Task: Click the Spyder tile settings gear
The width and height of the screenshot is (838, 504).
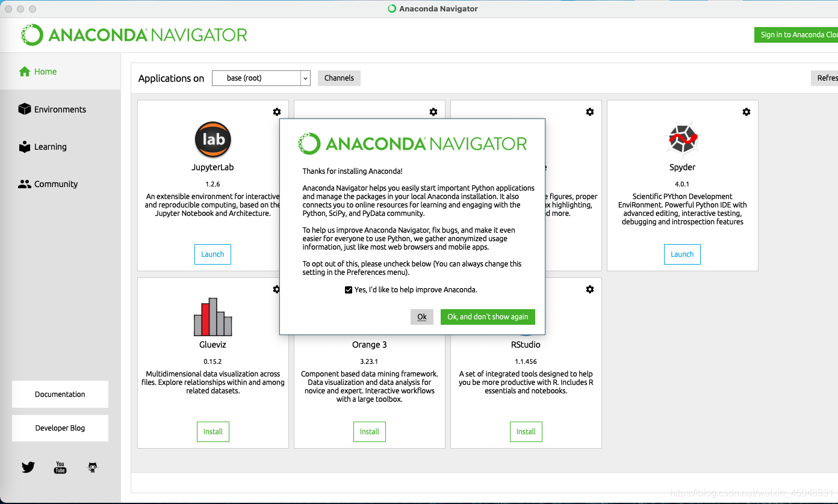Action: pos(746,112)
